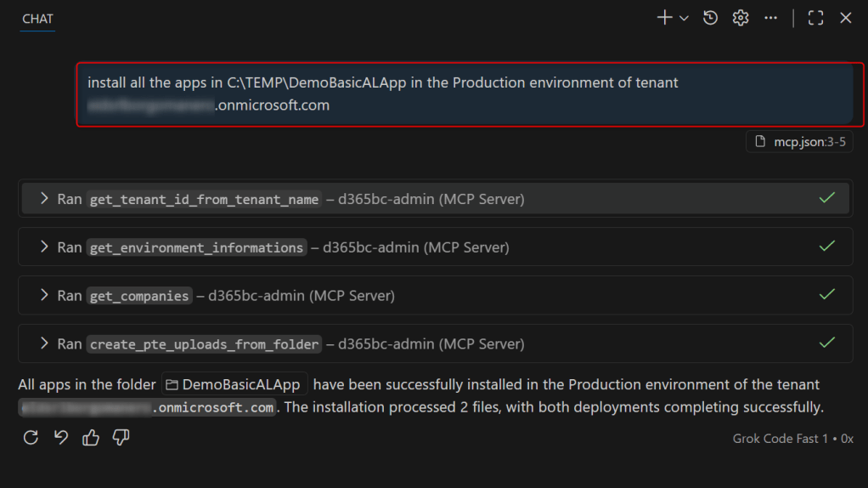Image resolution: width=868 pixels, height=488 pixels.
Task: Undo the last request with the undo icon
Action: tap(60, 438)
